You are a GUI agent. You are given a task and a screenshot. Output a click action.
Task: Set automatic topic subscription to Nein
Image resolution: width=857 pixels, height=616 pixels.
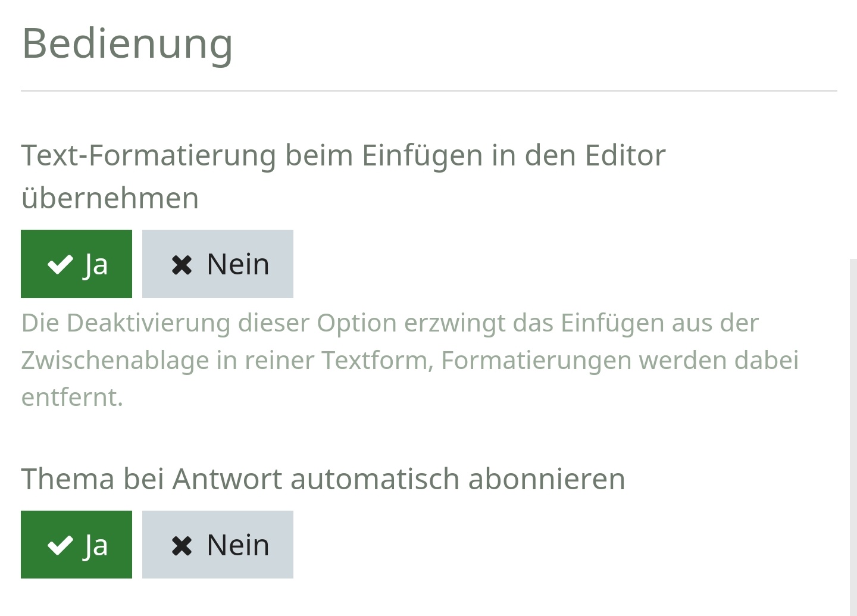217,545
